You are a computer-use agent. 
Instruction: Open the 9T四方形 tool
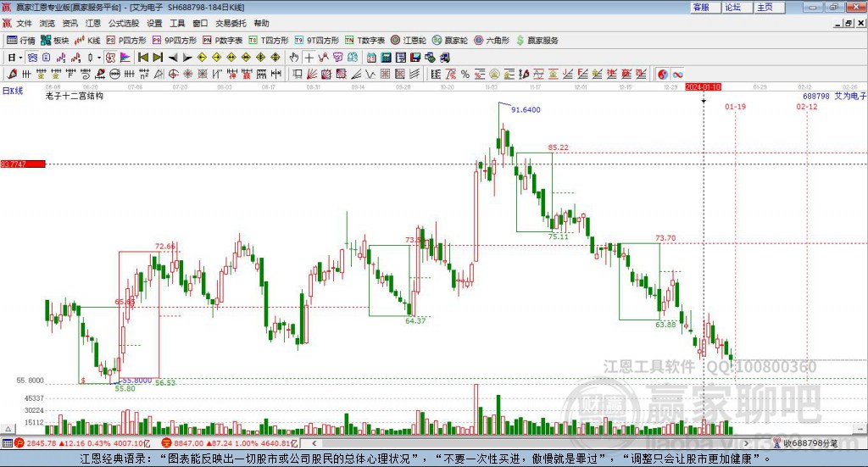317,41
